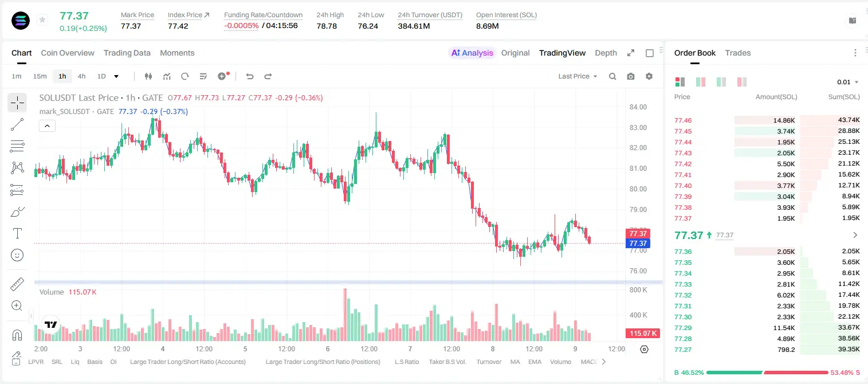
Task: Select the 77.40 ask price row
Action: click(767, 186)
